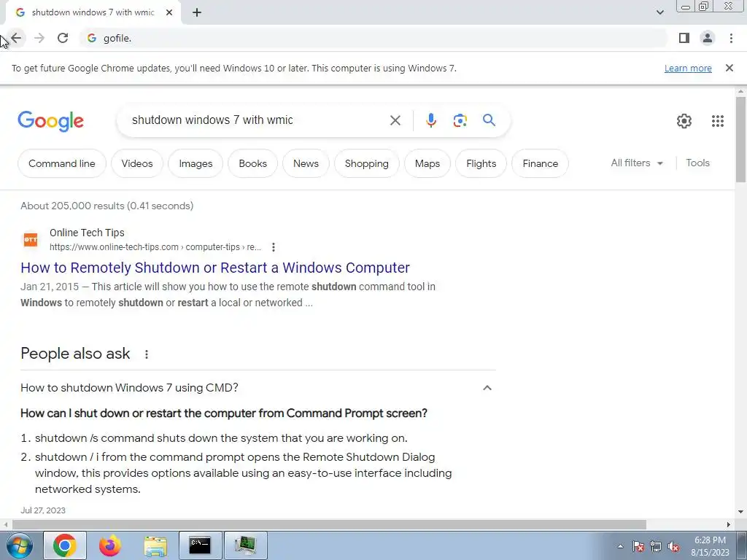Click the horizontal scrollbar thumb
The height and width of the screenshot is (560, 747).
tap(329, 524)
